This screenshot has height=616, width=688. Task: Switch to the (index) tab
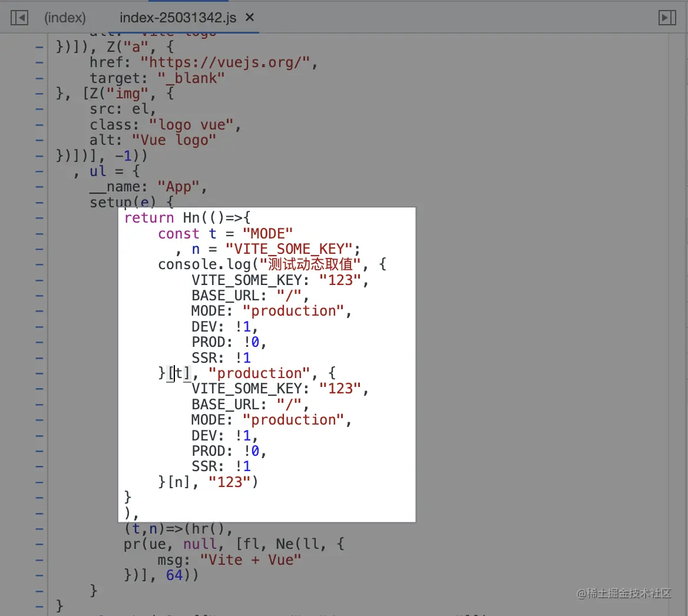pos(65,18)
